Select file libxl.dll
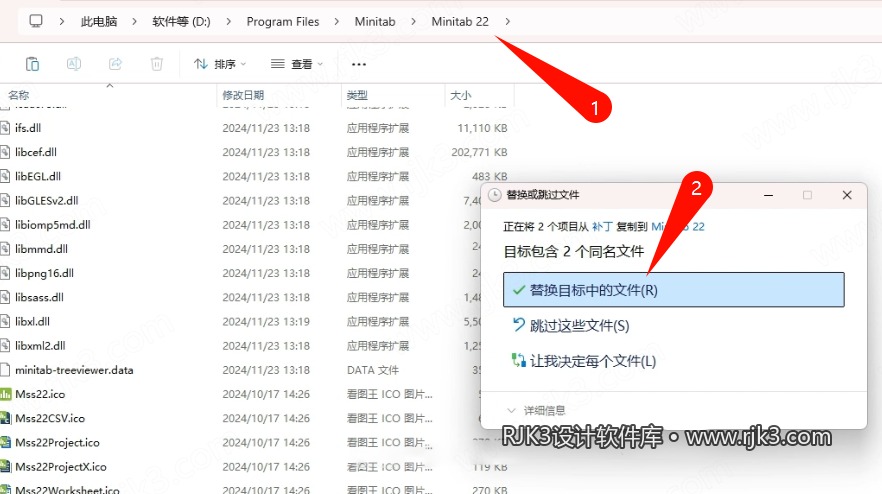The width and height of the screenshot is (882, 494). [32, 321]
